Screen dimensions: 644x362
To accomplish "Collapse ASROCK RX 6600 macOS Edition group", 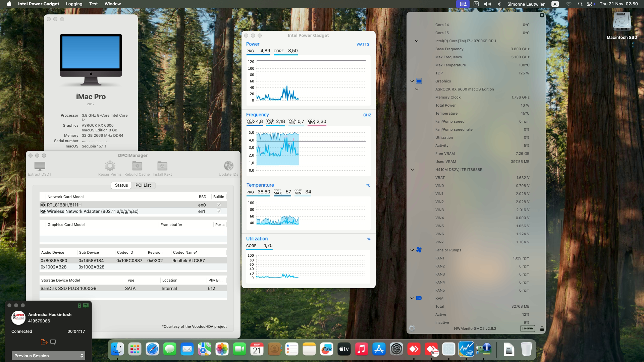I will click(417, 89).
